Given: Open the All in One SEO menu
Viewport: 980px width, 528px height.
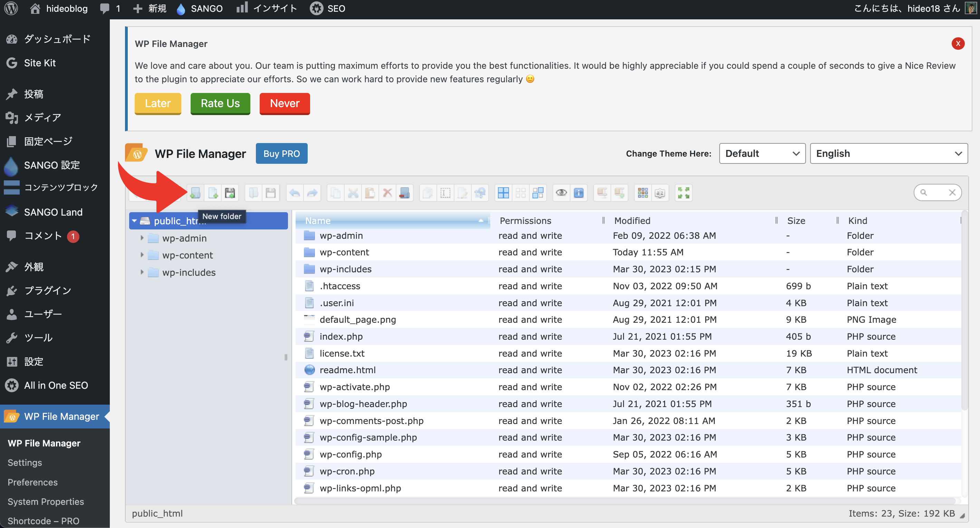Looking at the screenshot, I should click(x=55, y=385).
